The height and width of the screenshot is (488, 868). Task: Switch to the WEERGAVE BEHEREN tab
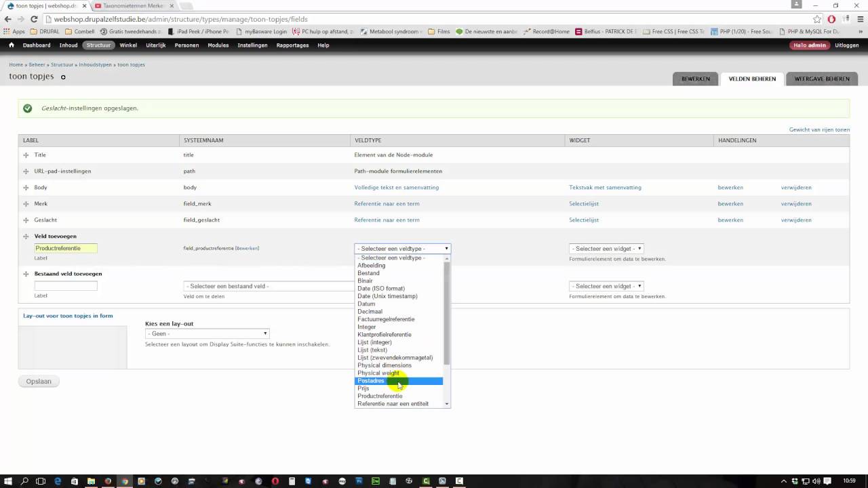tap(822, 79)
